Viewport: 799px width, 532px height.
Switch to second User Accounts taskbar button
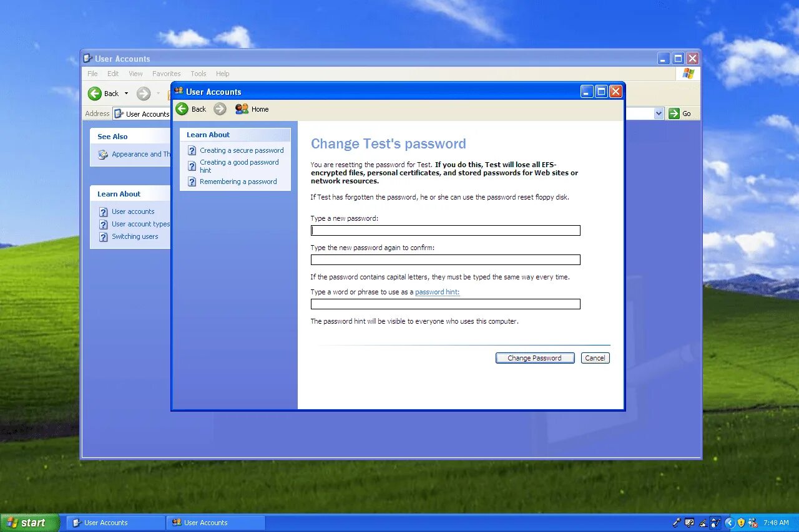(x=215, y=523)
